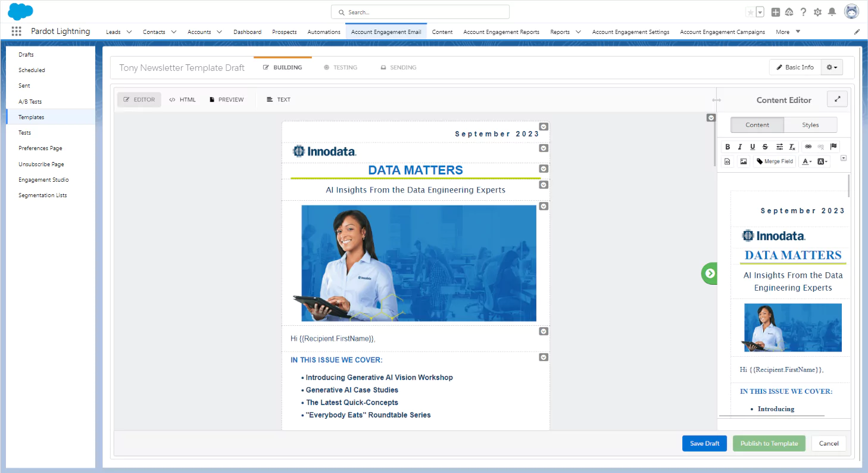Click the green collapse panel arrow
This screenshot has width=868, height=473.
click(710, 273)
